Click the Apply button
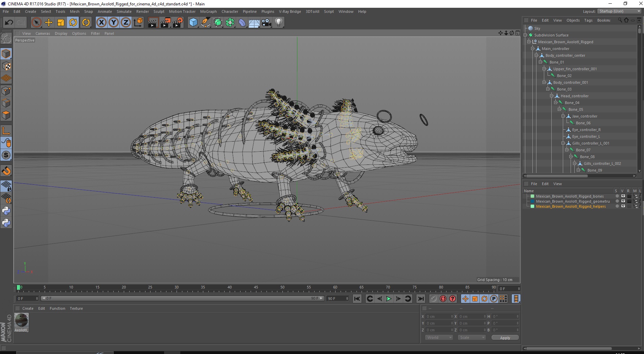Image resolution: width=644 pixels, height=354 pixels. (505, 338)
